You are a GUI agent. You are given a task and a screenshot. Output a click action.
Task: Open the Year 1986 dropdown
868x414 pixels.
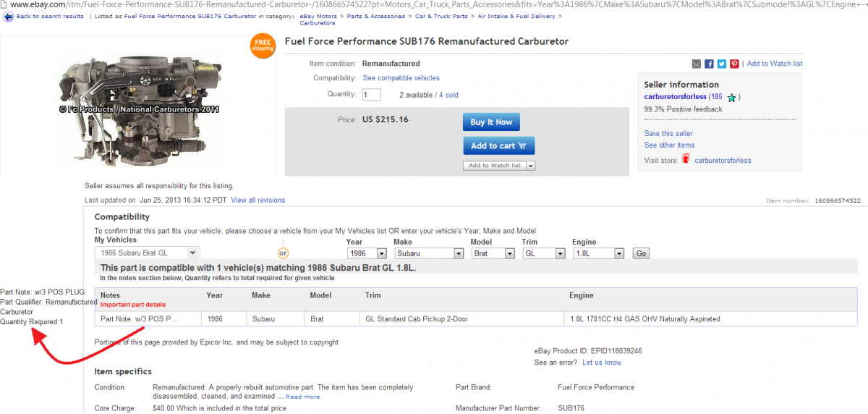[x=366, y=253]
